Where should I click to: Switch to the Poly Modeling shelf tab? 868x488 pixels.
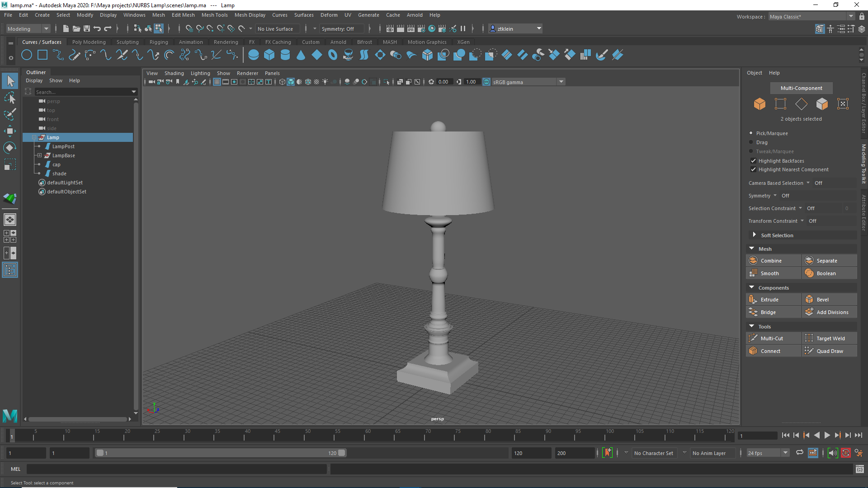tap(89, 42)
